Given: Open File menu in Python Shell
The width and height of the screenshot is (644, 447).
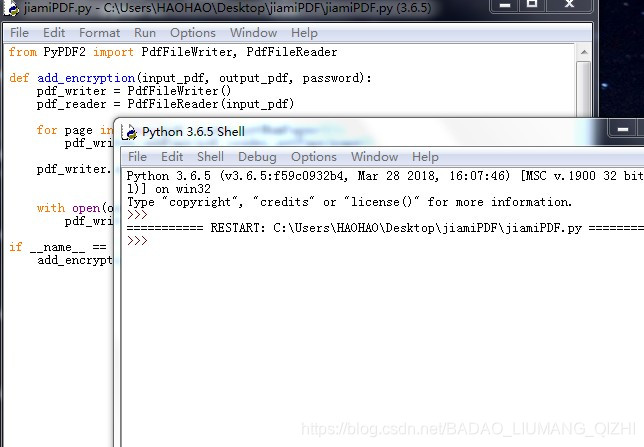Looking at the screenshot, I should (x=137, y=157).
